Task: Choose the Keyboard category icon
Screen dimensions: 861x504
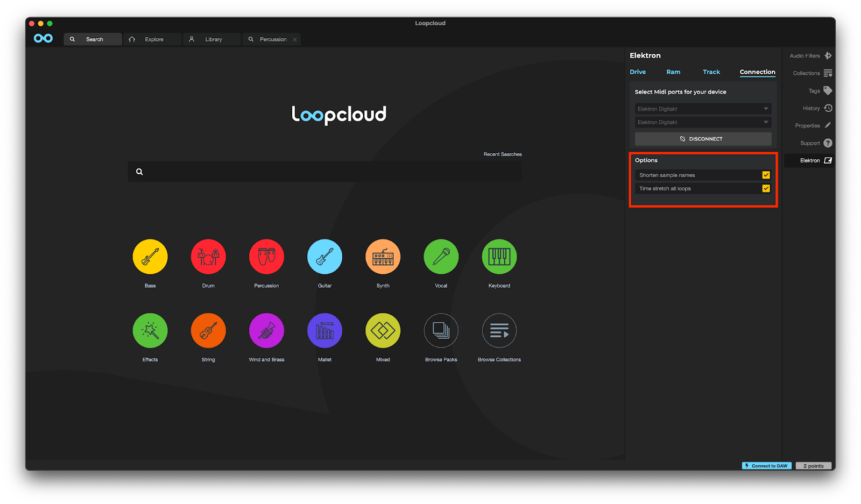Action: pos(499,257)
